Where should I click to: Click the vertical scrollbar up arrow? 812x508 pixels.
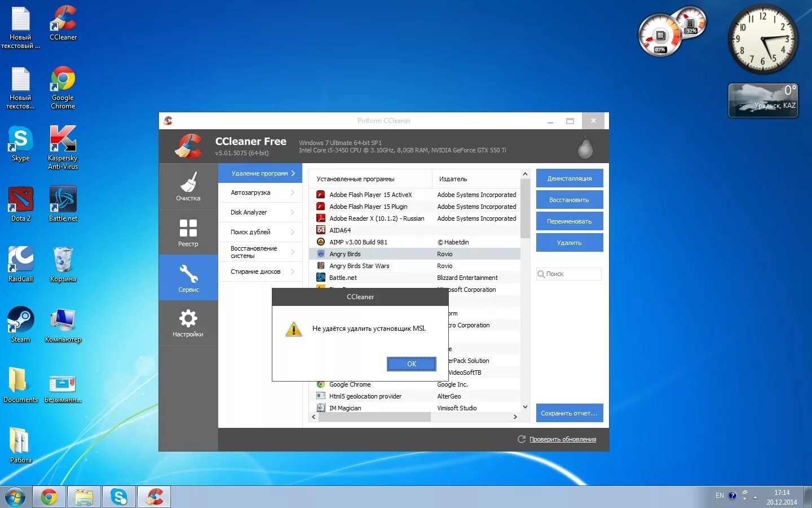pyautogui.click(x=525, y=174)
